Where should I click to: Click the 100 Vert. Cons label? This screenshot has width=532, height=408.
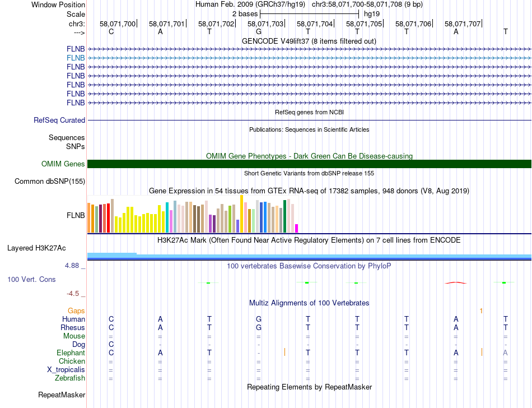click(31, 279)
